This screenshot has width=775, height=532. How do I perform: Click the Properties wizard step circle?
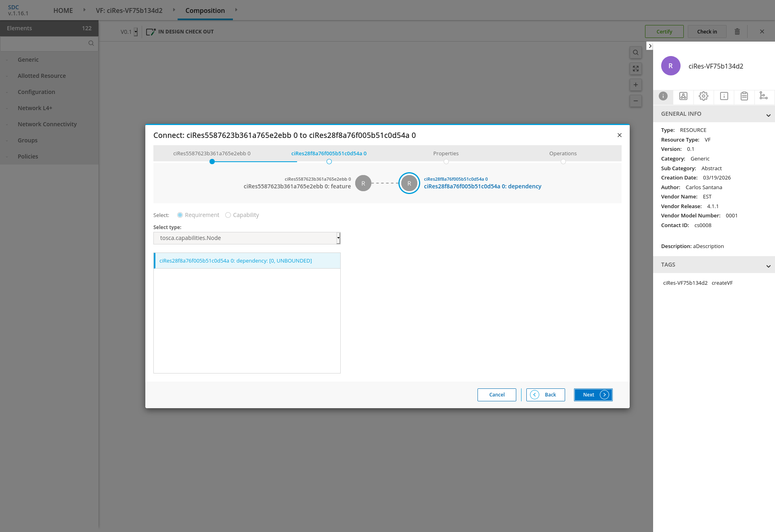coord(446,162)
